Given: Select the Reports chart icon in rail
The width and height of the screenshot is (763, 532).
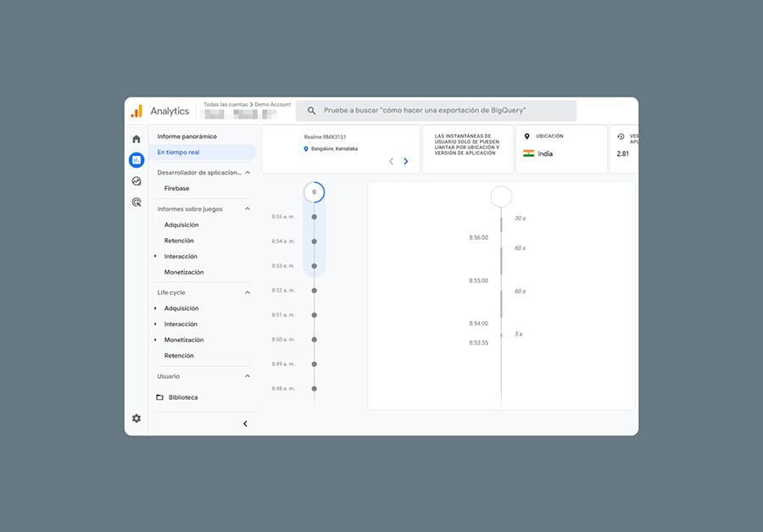Looking at the screenshot, I should [x=136, y=160].
